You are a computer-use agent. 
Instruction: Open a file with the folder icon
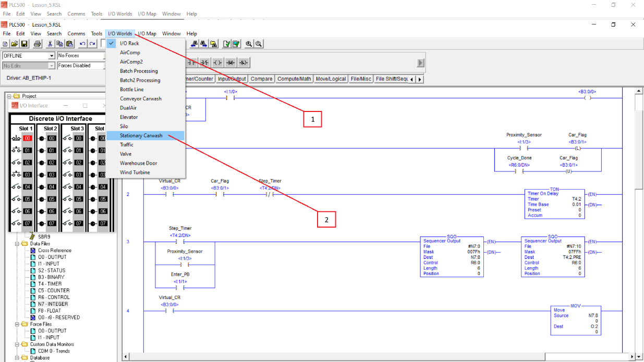(x=15, y=44)
